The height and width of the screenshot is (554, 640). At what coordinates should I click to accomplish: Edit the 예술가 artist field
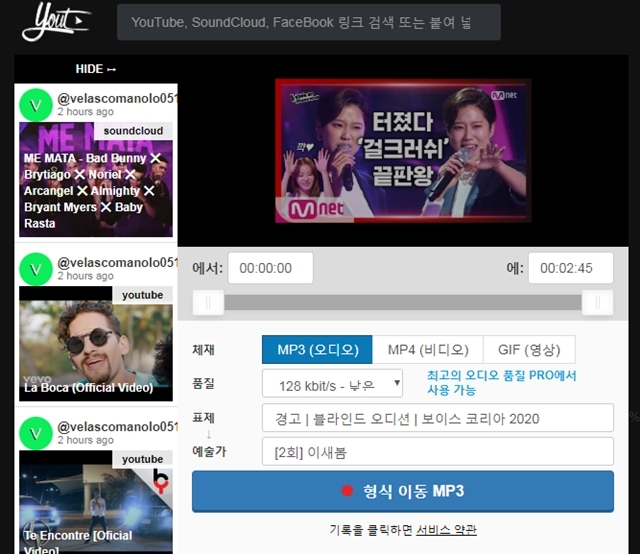(438, 452)
